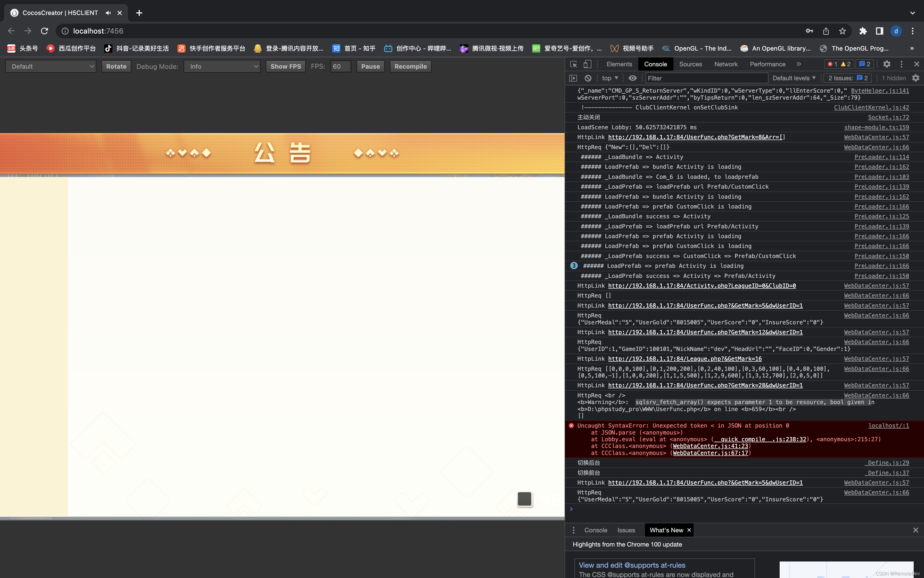Open the Default resolution dropdown
Viewport: 924px width, 578px height.
pos(51,67)
